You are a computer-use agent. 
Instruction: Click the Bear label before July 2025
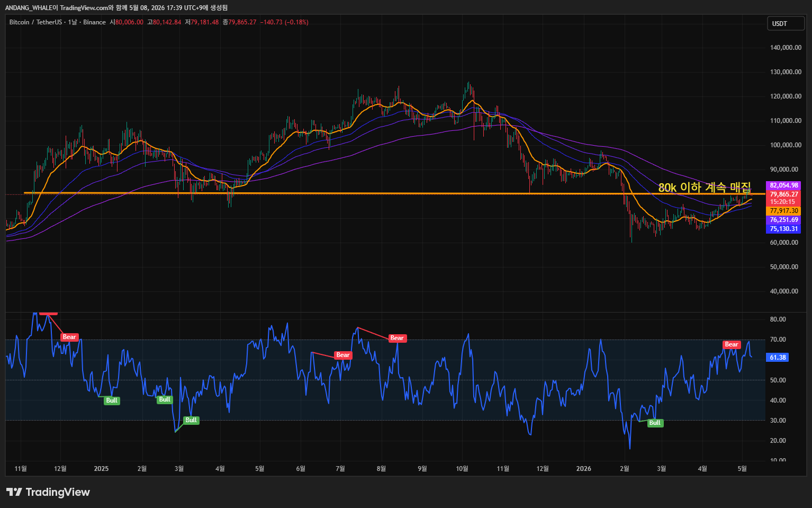(343, 355)
